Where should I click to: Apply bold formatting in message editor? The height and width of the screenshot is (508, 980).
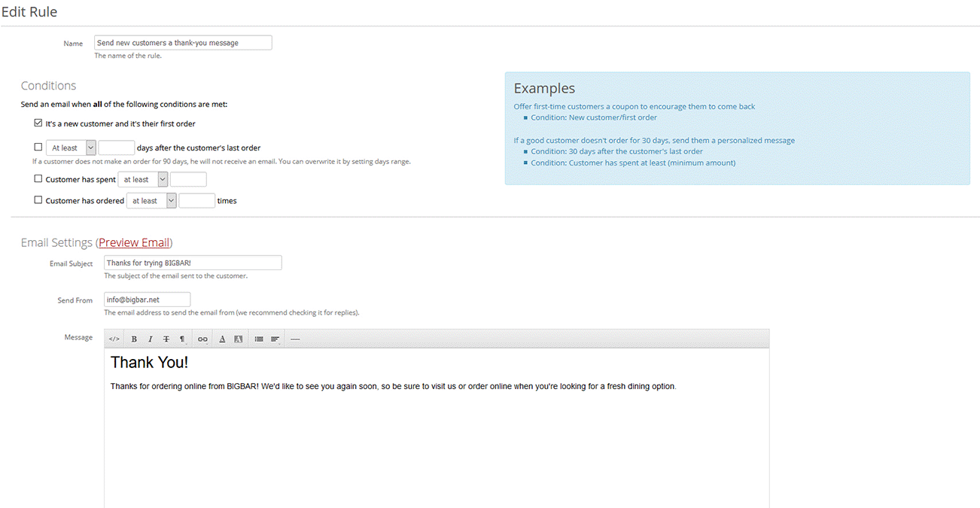pos(134,339)
